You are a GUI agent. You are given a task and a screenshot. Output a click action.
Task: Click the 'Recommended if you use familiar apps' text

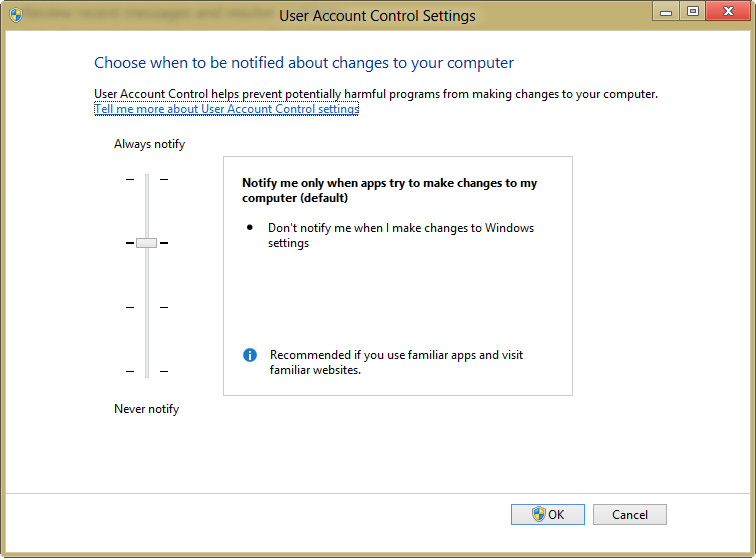click(396, 362)
